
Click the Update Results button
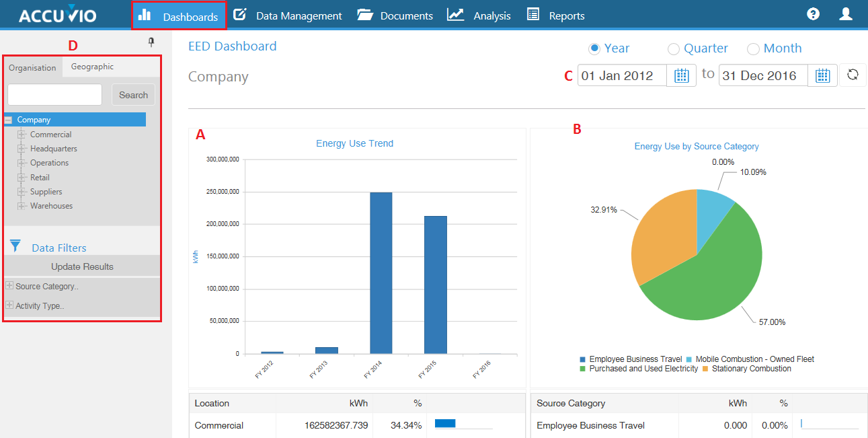81,266
